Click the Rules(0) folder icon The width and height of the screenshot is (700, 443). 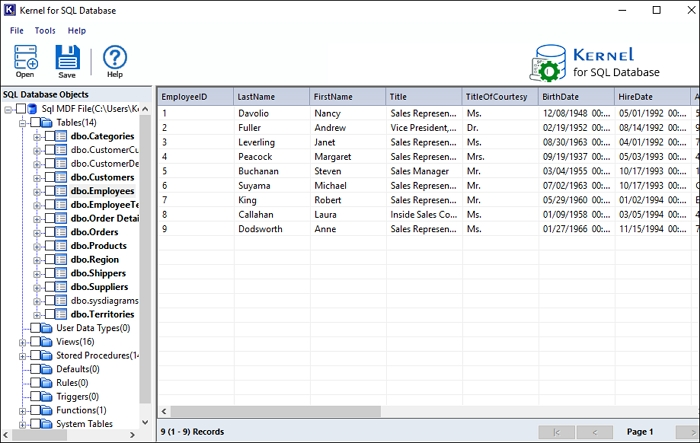[46, 383]
